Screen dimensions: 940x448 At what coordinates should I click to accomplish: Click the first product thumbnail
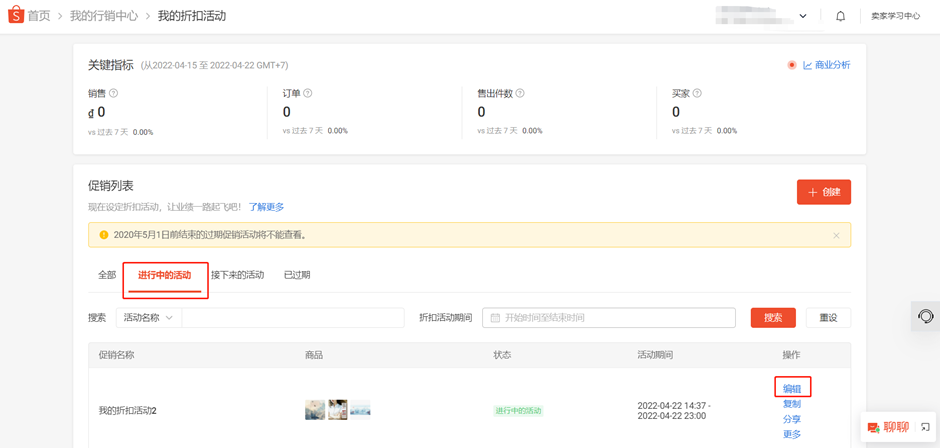[x=314, y=410]
